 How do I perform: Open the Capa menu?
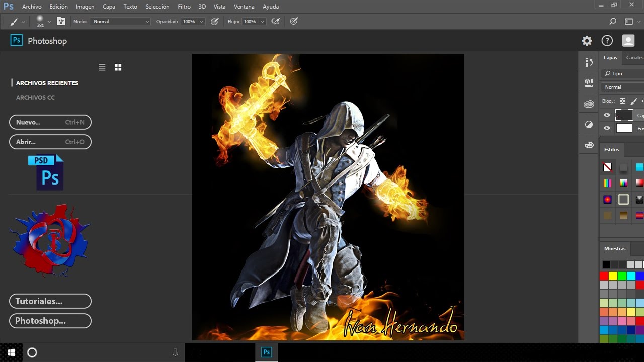pos(109,7)
